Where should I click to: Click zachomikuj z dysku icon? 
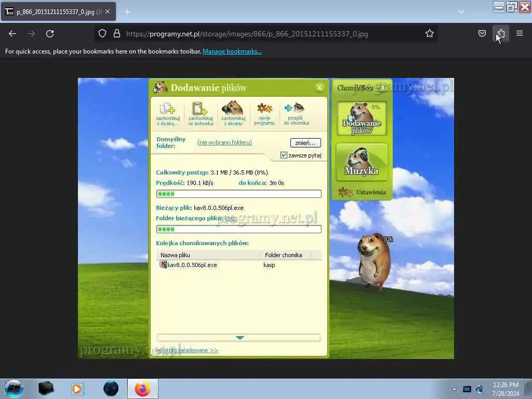[x=168, y=114]
